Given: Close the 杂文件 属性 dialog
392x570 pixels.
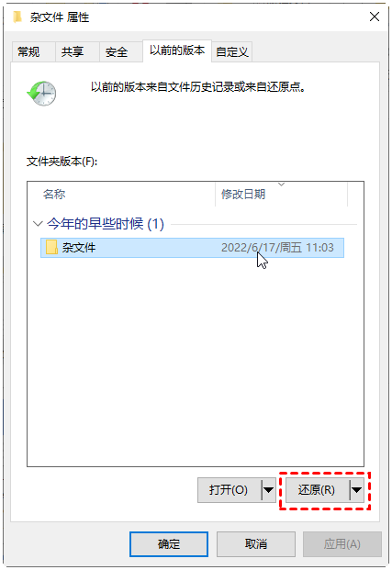Looking at the screenshot, I should click(x=375, y=17).
